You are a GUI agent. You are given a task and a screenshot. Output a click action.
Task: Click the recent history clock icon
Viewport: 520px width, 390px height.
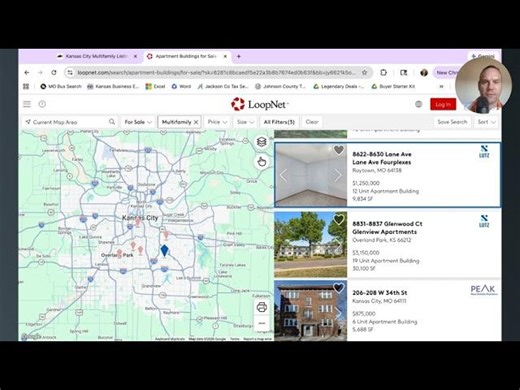[x=42, y=104]
